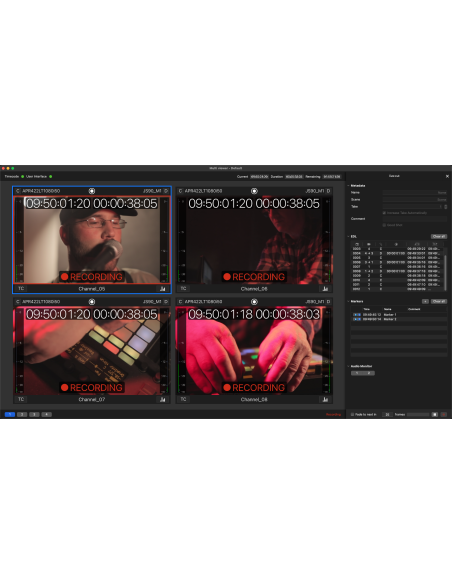
Task: Click the record indicator icon atop Channel_07
Action: (x=92, y=302)
